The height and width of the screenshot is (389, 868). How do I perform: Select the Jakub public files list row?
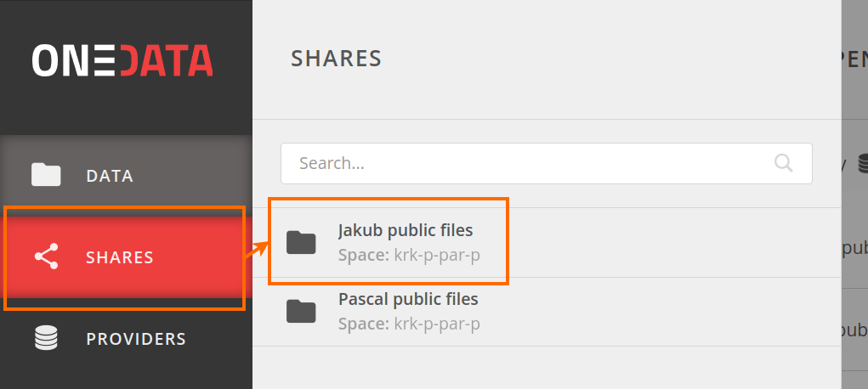tap(547, 243)
